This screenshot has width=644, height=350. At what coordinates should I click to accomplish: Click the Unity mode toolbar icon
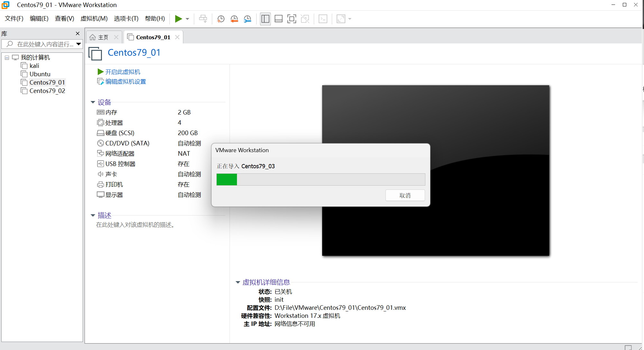pos(305,19)
